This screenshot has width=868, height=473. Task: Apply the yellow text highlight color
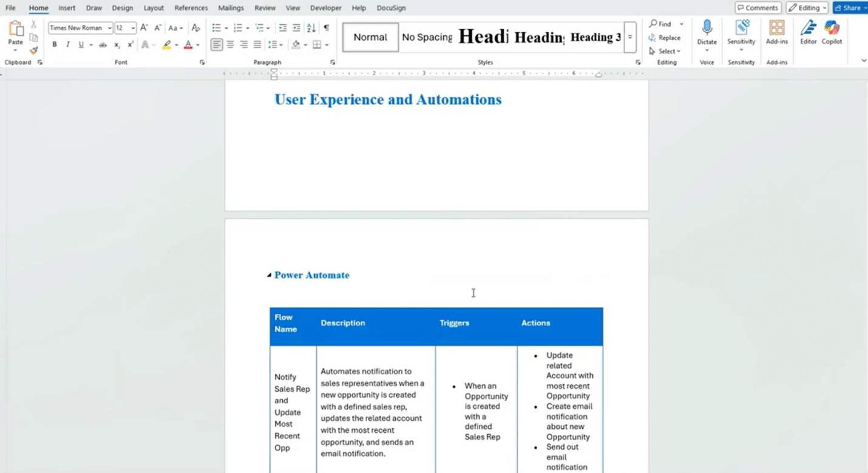(x=167, y=45)
